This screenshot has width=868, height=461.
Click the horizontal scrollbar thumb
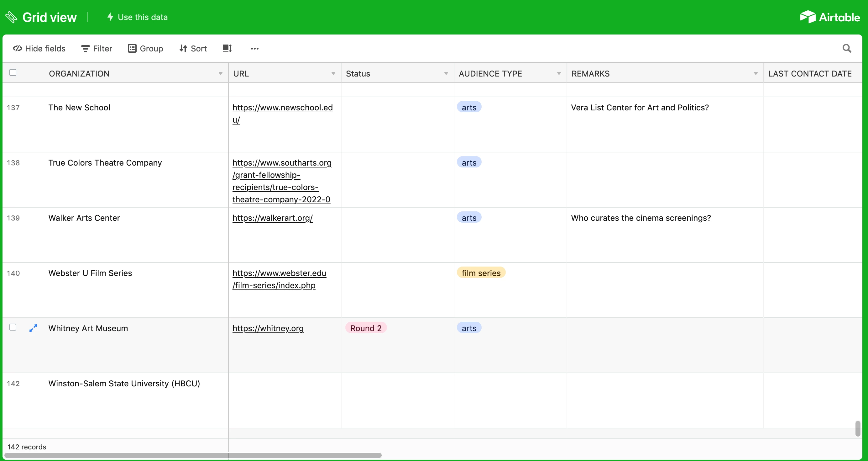tap(193, 455)
